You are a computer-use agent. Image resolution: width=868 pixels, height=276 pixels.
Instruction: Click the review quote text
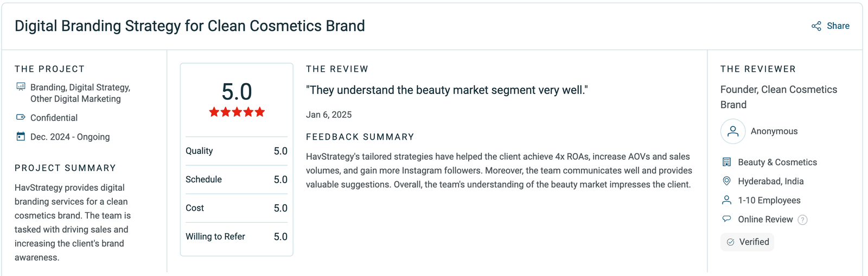pyautogui.click(x=446, y=90)
